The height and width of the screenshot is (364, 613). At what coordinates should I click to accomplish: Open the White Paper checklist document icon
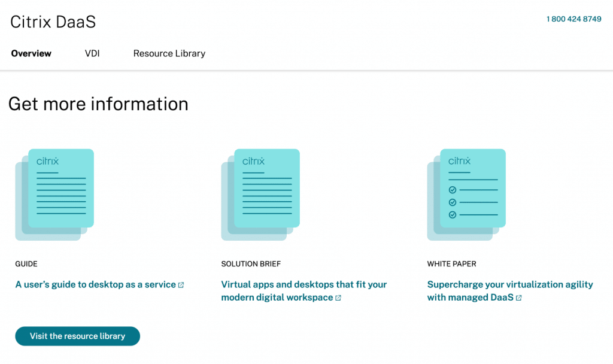click(466, 195)
